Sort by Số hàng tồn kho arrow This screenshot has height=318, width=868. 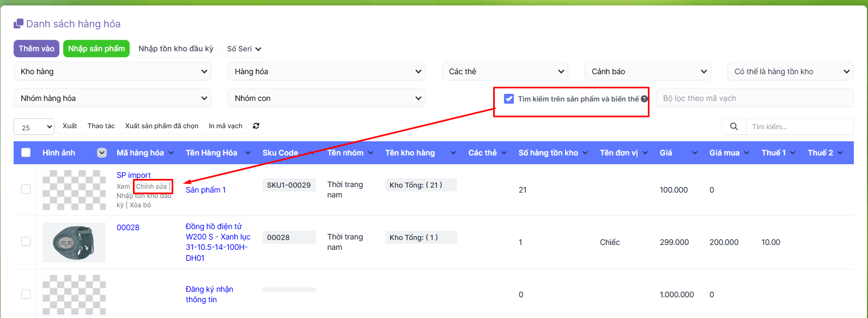point(585,153)
